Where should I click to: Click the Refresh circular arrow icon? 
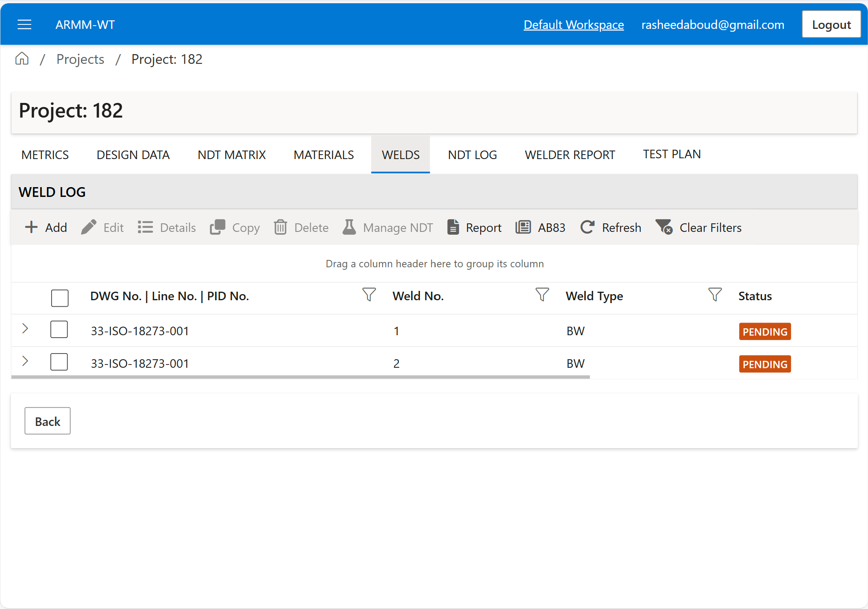[x=587, y=227]
